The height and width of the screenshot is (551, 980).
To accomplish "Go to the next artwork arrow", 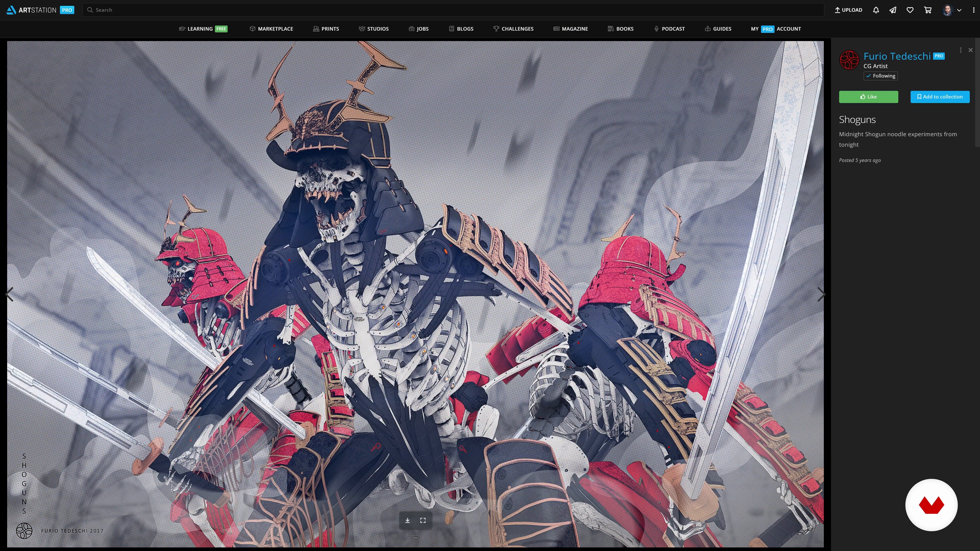I will coord(821,294).
